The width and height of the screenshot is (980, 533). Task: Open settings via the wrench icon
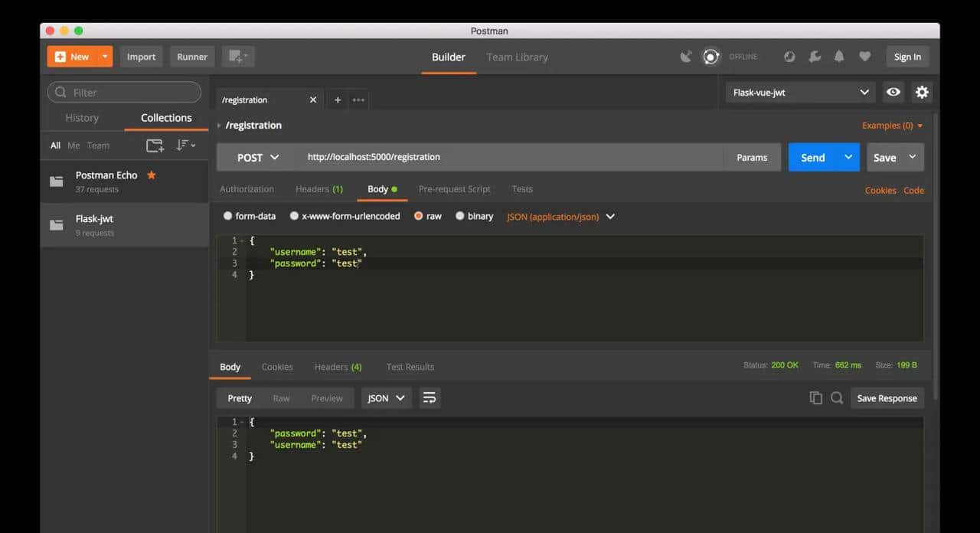pyautogui.click(x=815, y=57)
